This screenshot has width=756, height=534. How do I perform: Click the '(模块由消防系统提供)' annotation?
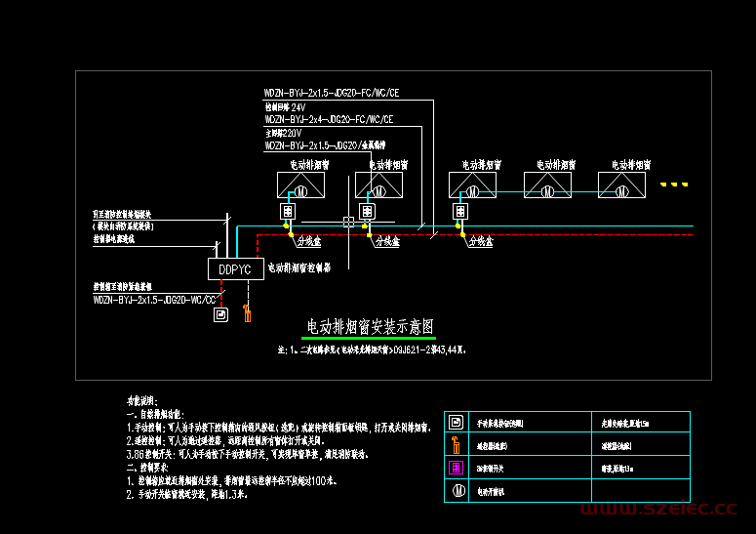[123, 226]
